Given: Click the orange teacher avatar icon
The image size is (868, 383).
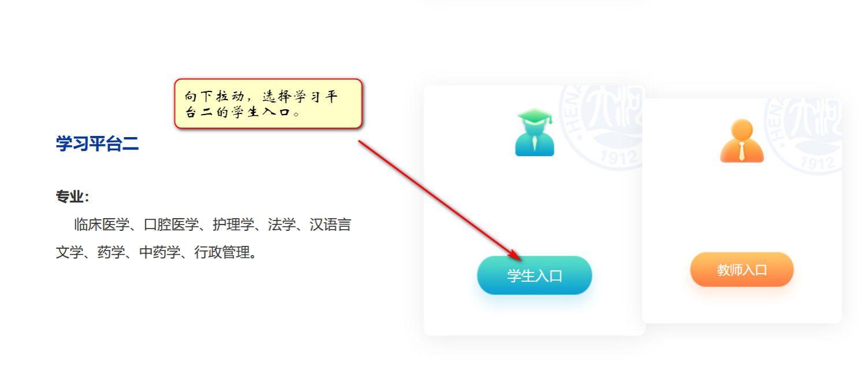Looking at the screenshot, I should pos(742,141).
